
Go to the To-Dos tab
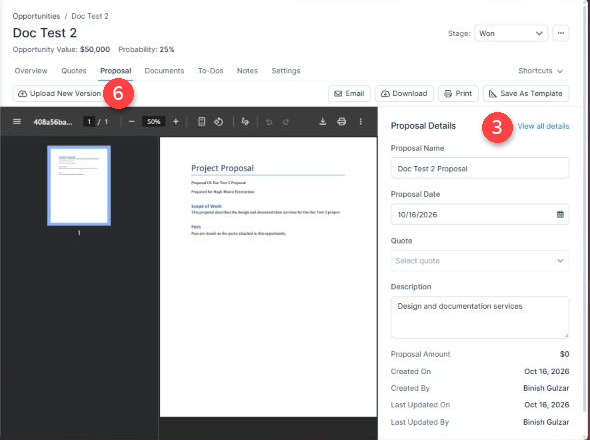[x=211, y=71]
